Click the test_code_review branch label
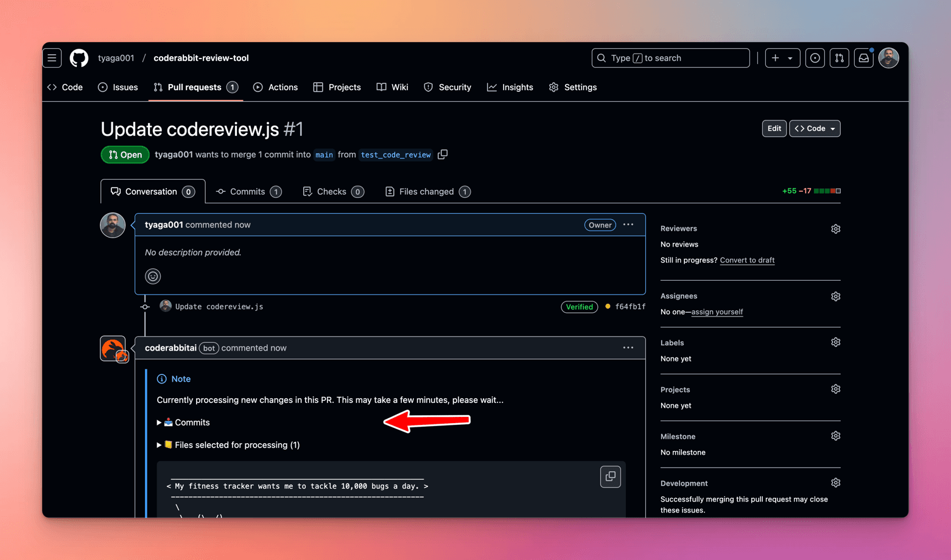This screenshot has height=560, width=951. pos(396,155)
